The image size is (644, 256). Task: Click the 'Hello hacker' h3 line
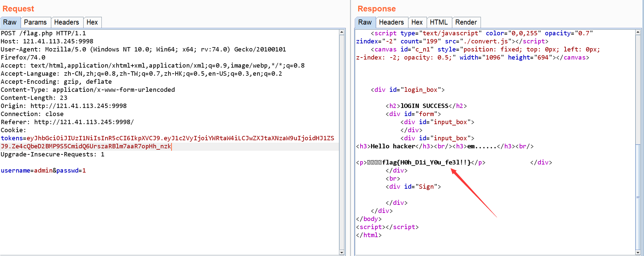coord(445,146)
